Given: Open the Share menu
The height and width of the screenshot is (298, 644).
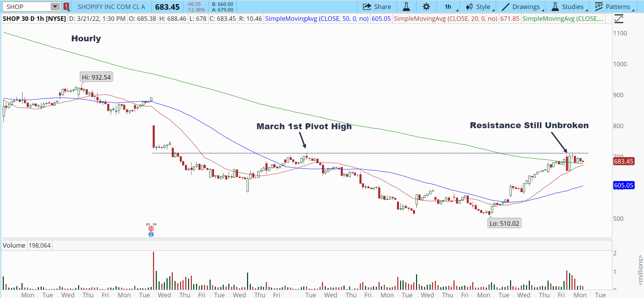Looking at the screenshot, I should point(377,7).
